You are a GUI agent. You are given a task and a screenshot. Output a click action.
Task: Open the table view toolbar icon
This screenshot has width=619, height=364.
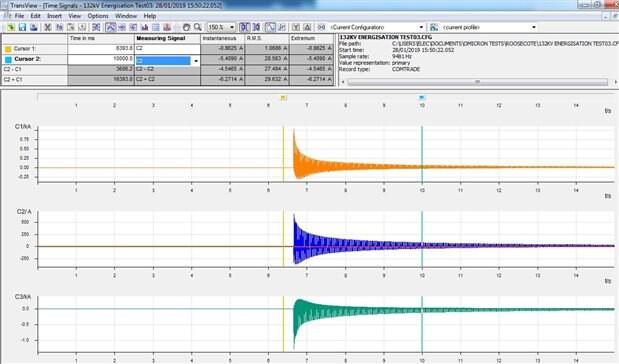[156, 27]
